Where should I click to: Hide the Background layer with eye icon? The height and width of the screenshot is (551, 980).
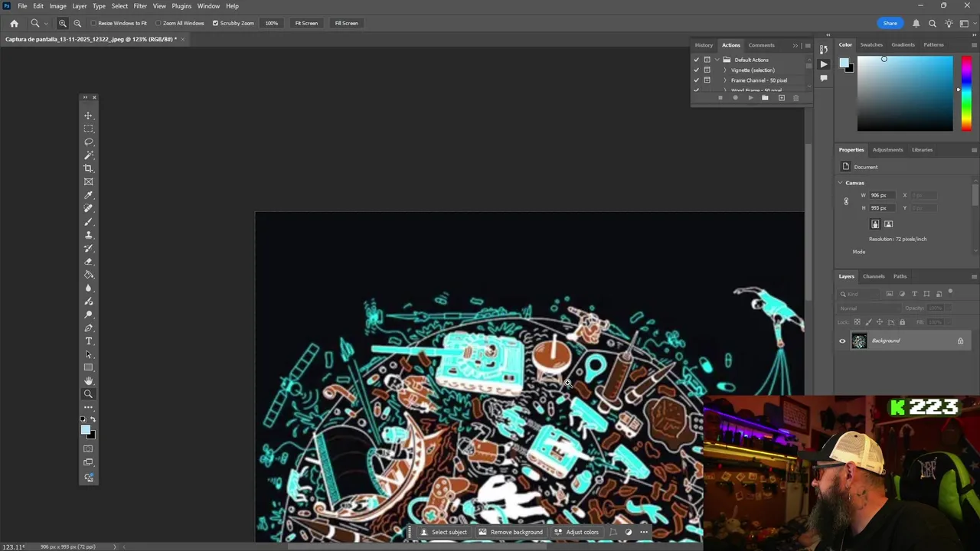[x=842, y=341]
